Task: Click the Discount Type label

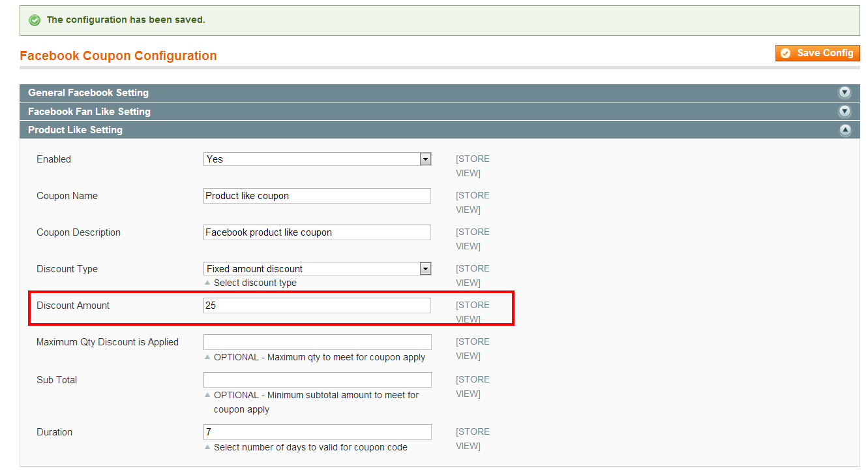Action: [x=67, y=269]
